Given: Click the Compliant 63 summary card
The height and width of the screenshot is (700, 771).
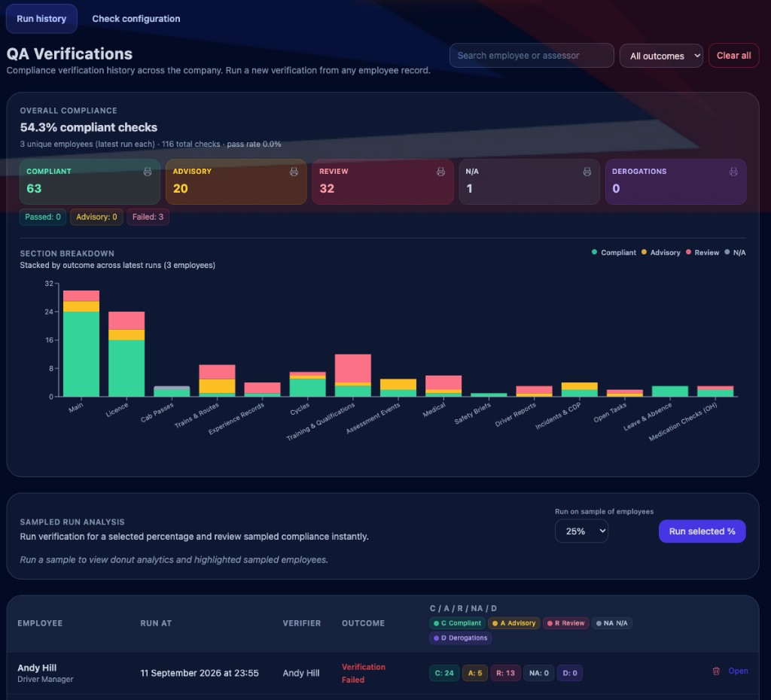Looking at the screenshot, I should 90,181.
